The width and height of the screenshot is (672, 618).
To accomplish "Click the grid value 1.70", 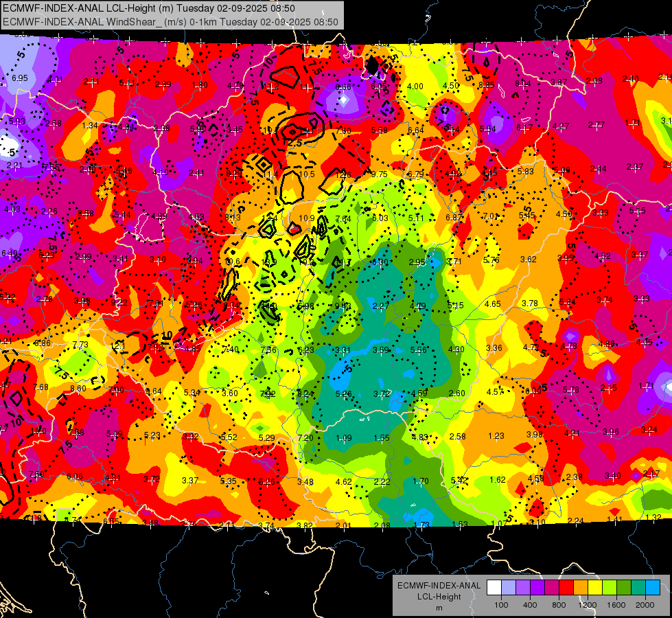I will 420,481.
